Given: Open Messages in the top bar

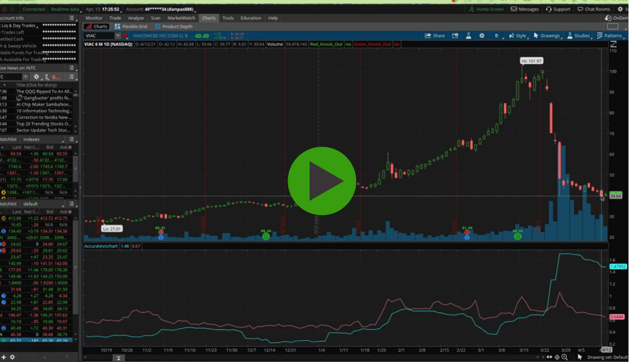Looking at the screenshot, I should 525,9.
